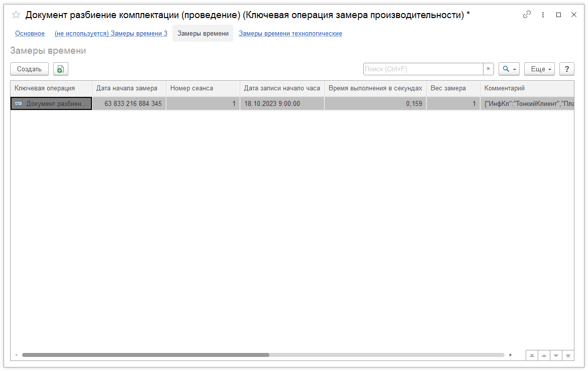Image resolution: width=588 pixels, height=371 pixels.
Task: Move selection up with up-arrow icon
Action: tap(544, 355)
